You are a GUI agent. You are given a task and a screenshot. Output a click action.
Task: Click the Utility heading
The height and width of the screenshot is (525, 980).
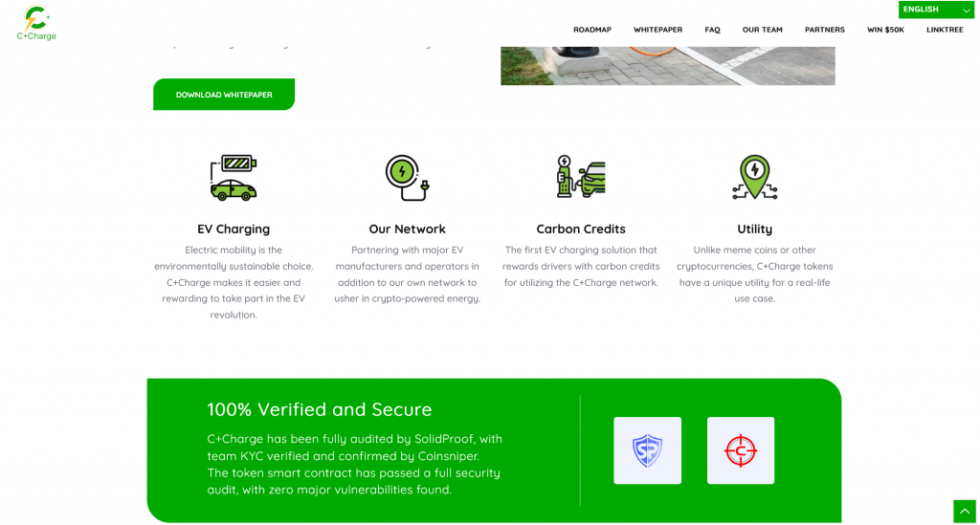[754, 229]
